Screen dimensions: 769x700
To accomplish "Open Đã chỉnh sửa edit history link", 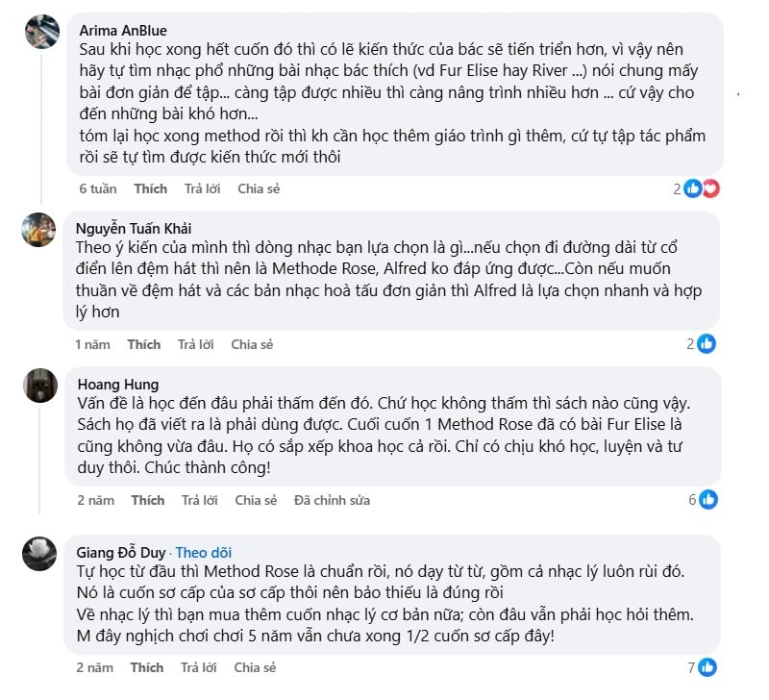I will 332,500.
